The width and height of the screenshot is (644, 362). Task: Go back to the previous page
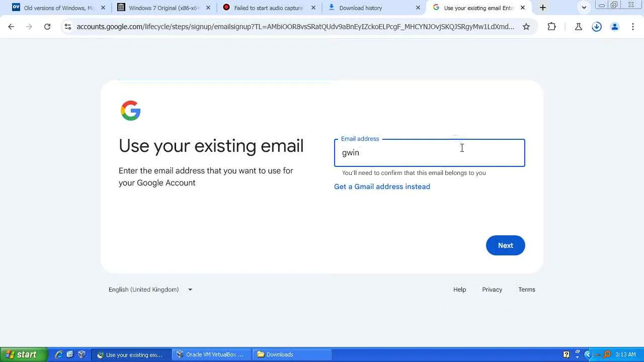click(x=11, y=27)
